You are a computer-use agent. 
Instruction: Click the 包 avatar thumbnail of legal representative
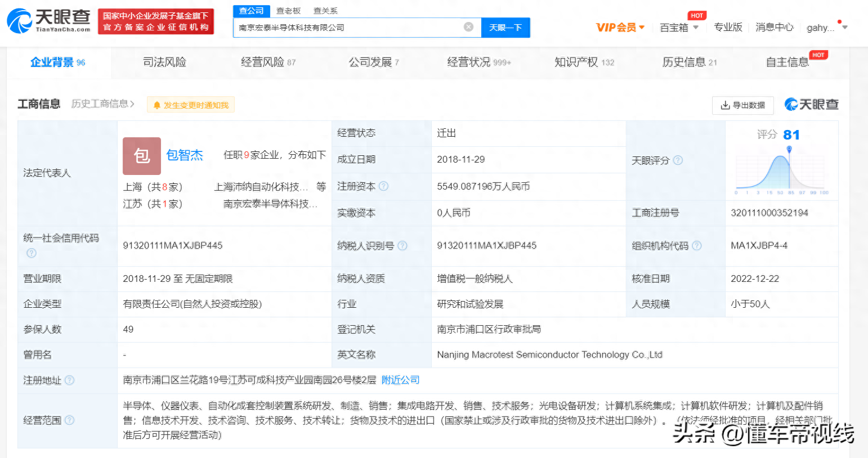coord(142,156)
